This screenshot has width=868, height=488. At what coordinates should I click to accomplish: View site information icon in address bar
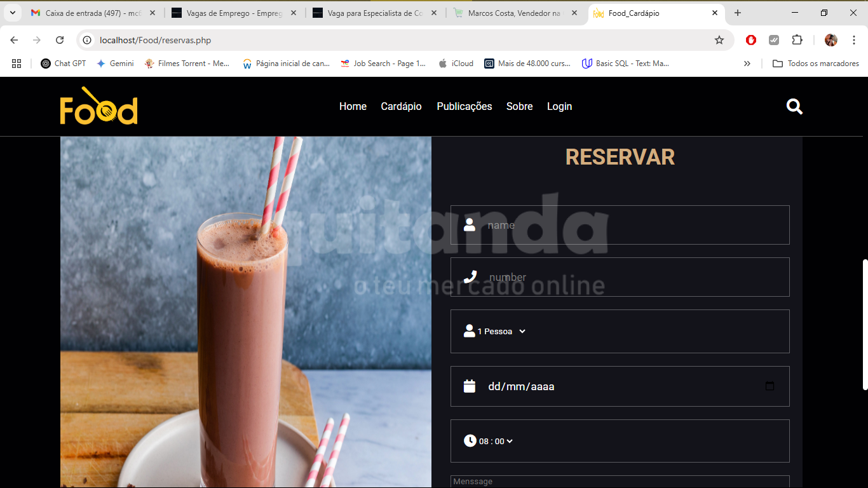click(x=88, y=40)
